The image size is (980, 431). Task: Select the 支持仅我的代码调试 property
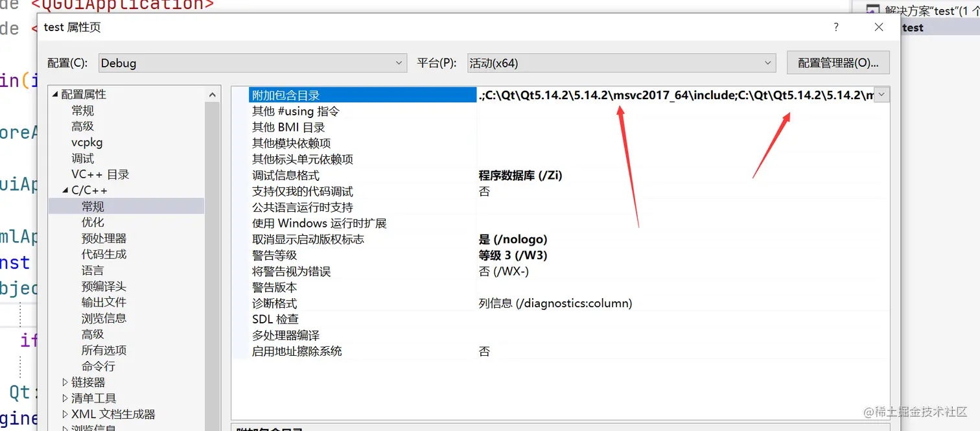303,191
